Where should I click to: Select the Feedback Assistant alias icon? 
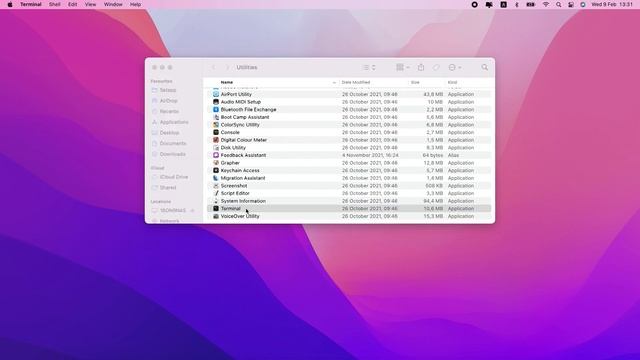(x=216, y=155)
